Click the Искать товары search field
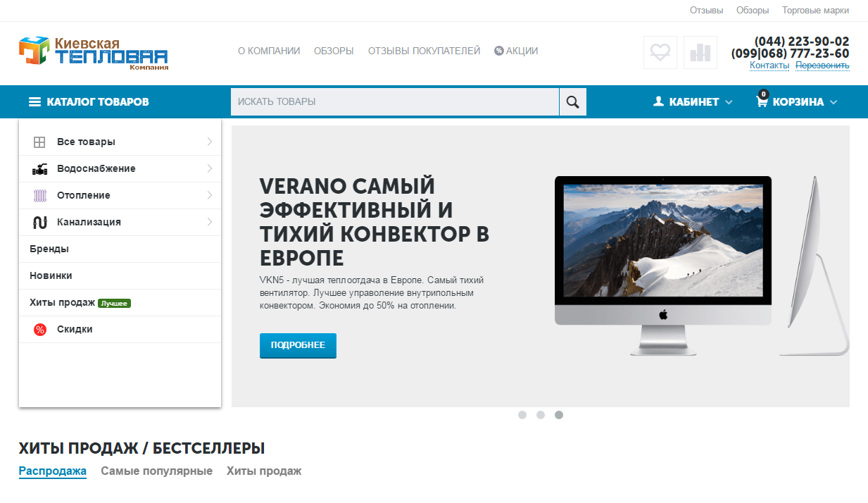The height and width of the screenshot is (503, 868). click(394, 101)
